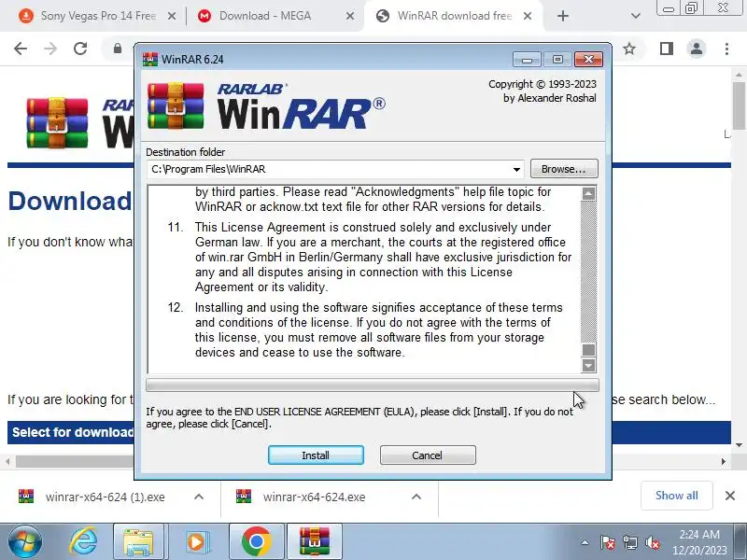This screenshot has height=560, width=747.
Task: Close the WinRAR download free tab
Action: 528,16
